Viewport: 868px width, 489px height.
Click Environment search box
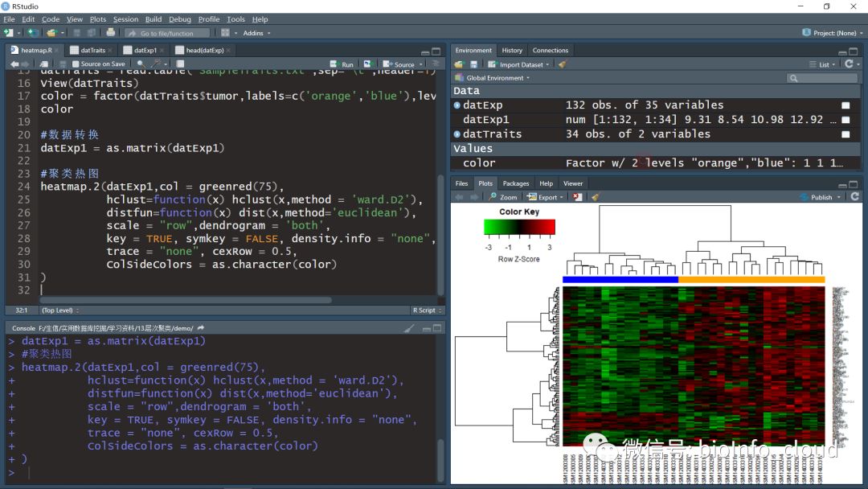[823, 78]
